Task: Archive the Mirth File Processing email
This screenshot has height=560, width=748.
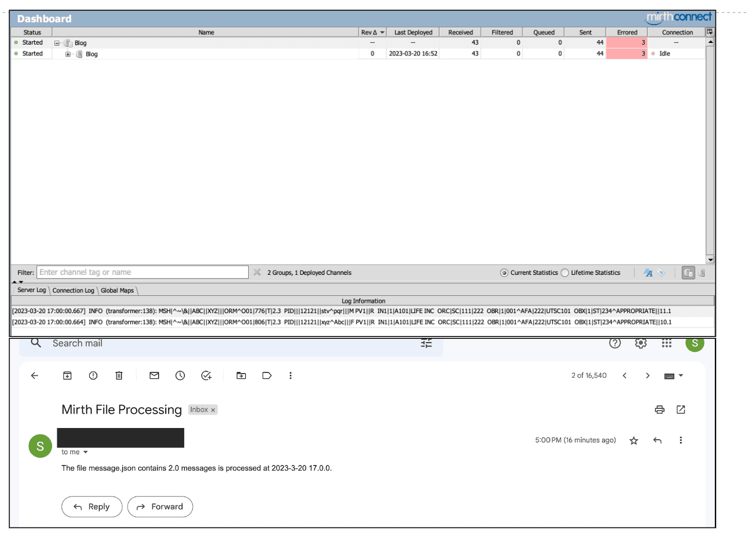Action: pos(67,375)
